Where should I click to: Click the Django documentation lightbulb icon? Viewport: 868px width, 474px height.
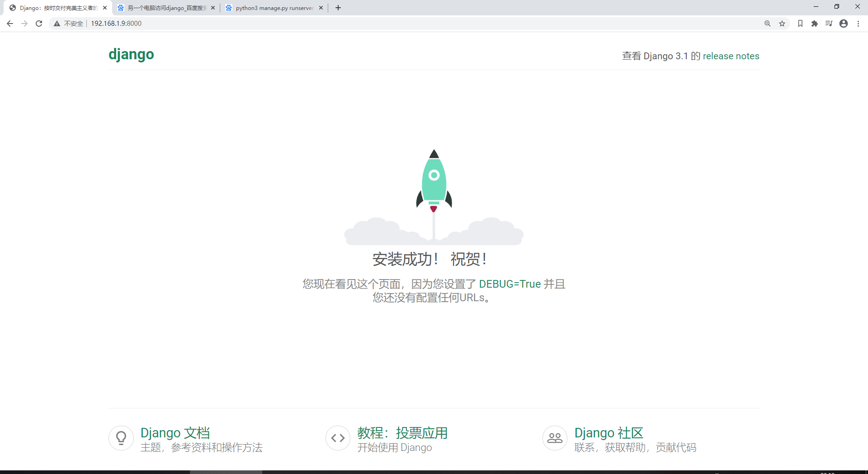pyautogui.click(x=121, y=438)
